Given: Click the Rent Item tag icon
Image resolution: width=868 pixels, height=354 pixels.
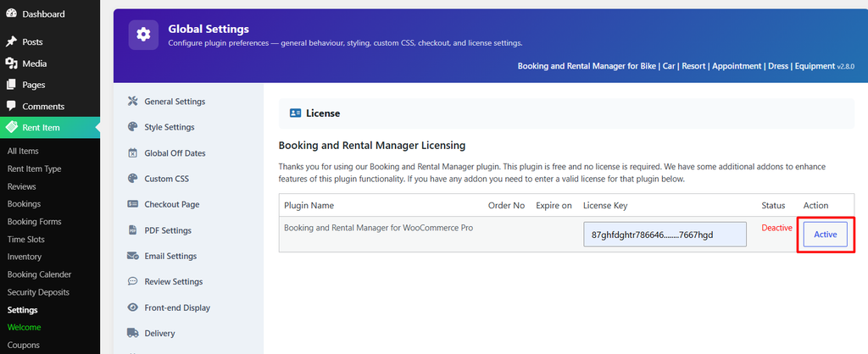Looking at the screenshot, I should (x=12, y=128).
